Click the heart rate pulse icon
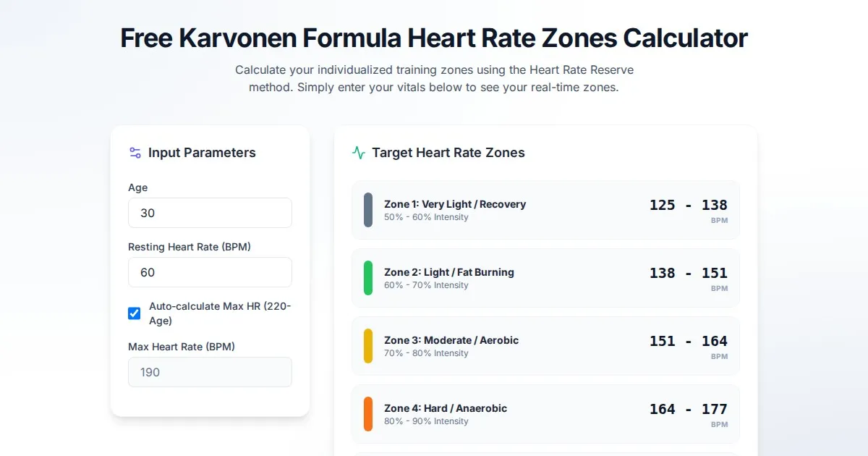Screen dimensions: 868x456 (x=359, y=153)
